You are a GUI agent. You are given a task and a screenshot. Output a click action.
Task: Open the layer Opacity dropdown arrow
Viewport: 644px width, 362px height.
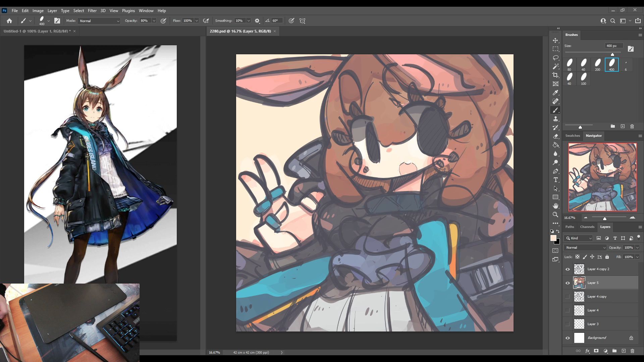(637, 248)
